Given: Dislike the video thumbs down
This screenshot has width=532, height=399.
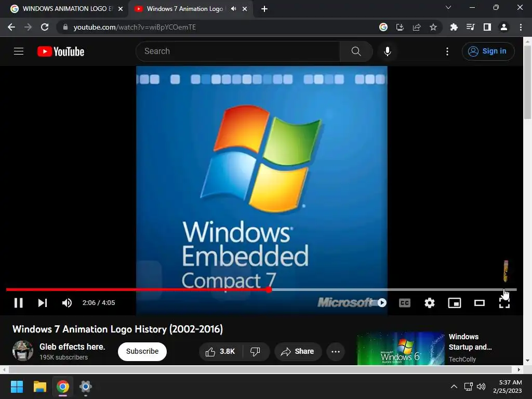Looking at the screenshot, I should [255, 351].
